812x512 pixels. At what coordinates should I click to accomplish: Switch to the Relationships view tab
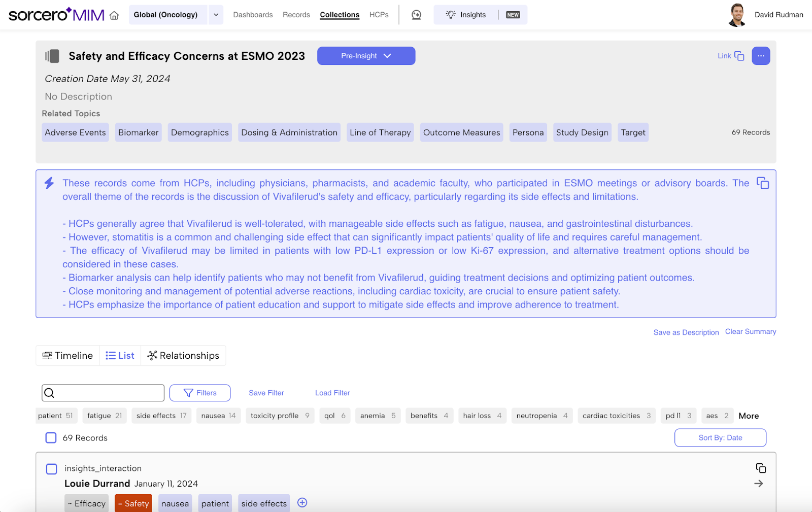tap(183, 356)
